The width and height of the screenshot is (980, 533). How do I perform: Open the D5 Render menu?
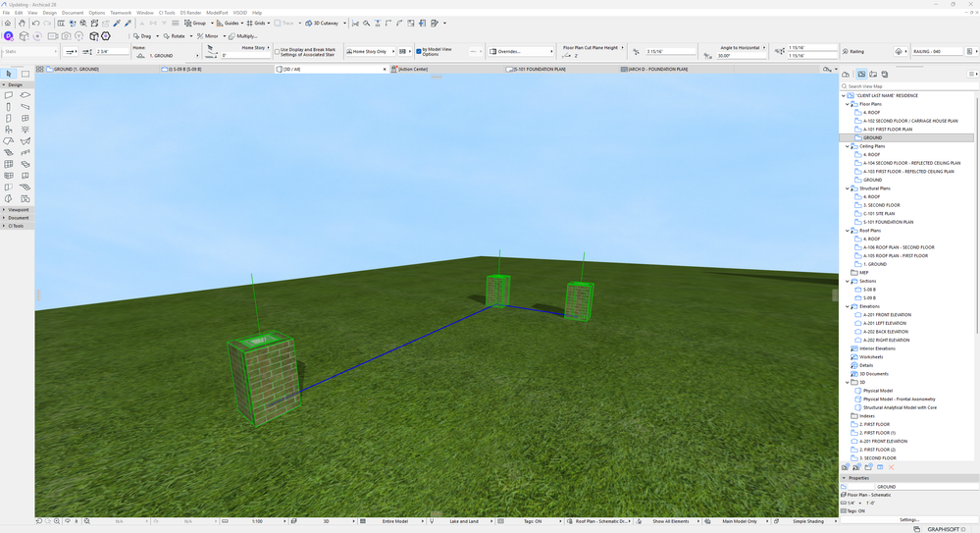(x=190, y=13)
